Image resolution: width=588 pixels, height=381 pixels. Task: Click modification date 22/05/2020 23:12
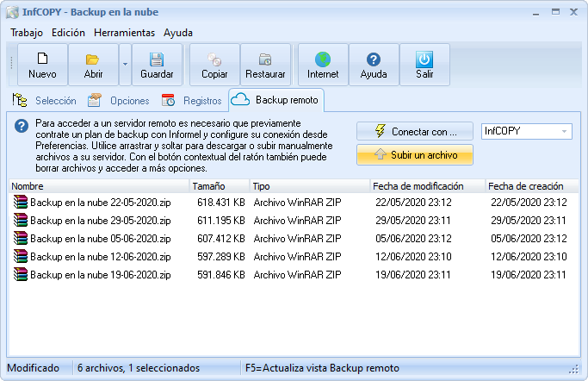[x=413, y=203]
